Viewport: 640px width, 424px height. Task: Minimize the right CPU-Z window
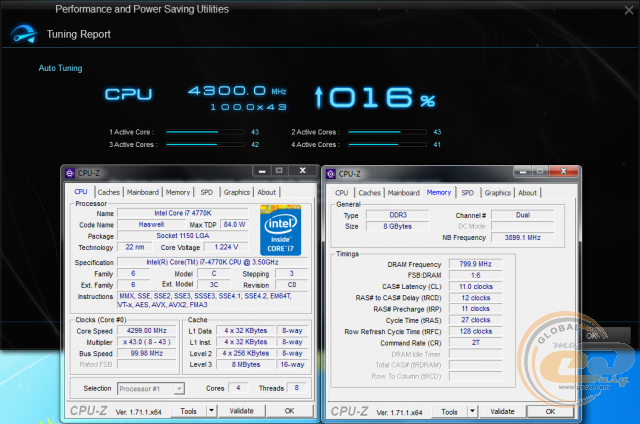pos(522,172)
